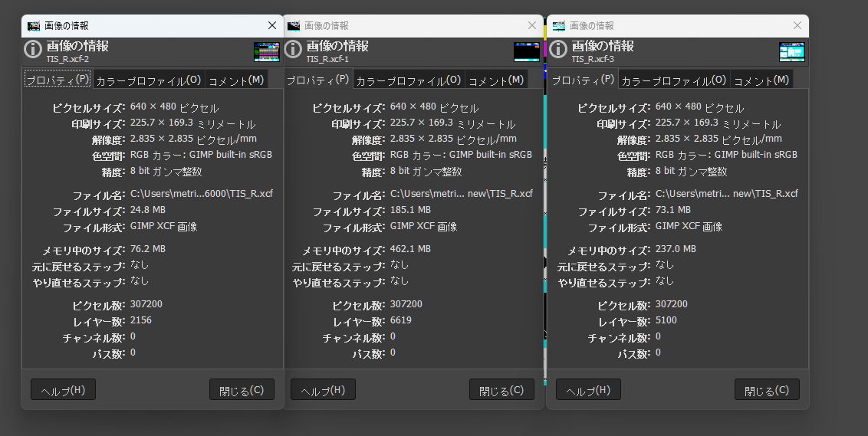The width and height of the screenshot is (868, 436).
Task: Click ヘルプ(H) in the TIS_R.xcf-2 dialog
Action: click(63, 390)
